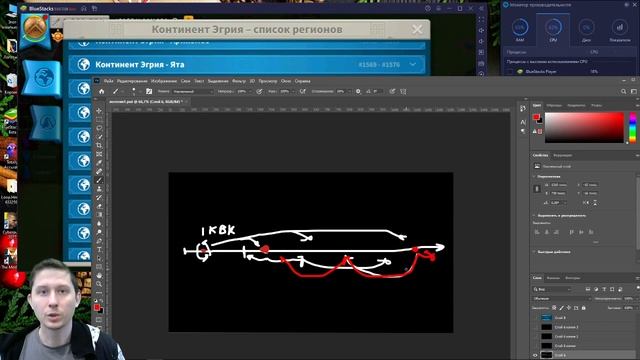Open the brush opacity dropdown arrow

pyautogui.click(x=249, y=91)
